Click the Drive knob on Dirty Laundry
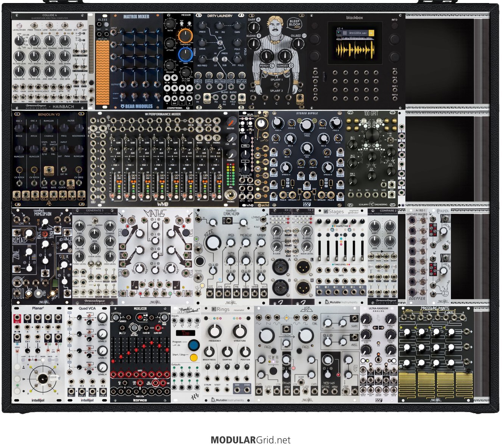The height and width of the screenshot is (448, 502). [203, 42]
